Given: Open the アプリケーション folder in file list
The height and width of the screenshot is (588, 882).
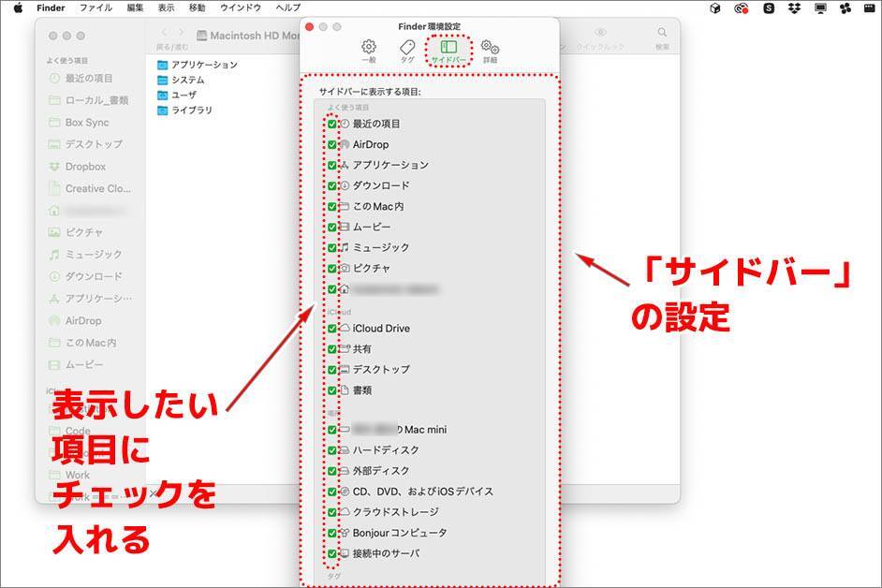Looking at the screenshot, I should (203, 65).
